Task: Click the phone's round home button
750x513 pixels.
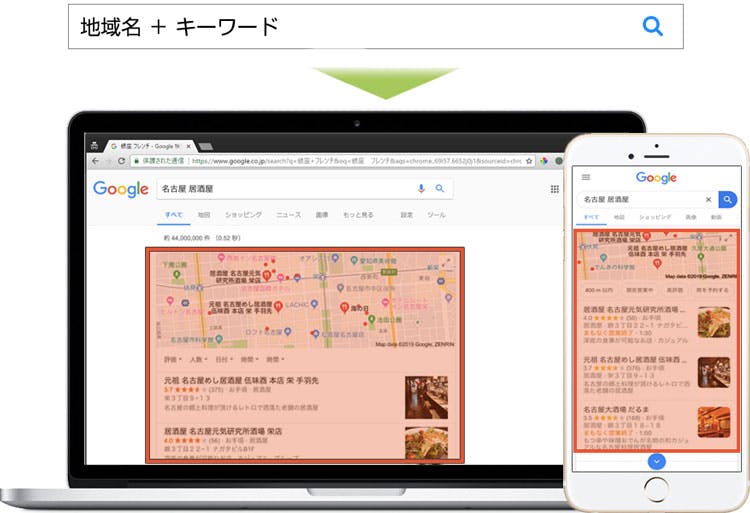Action: (656, 490)
